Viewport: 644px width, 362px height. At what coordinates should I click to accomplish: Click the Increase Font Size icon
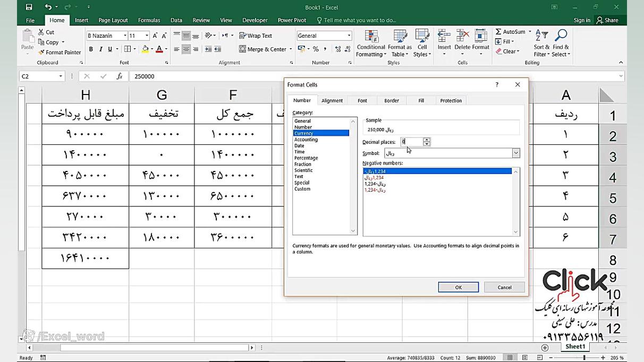[x=155, y=36]
